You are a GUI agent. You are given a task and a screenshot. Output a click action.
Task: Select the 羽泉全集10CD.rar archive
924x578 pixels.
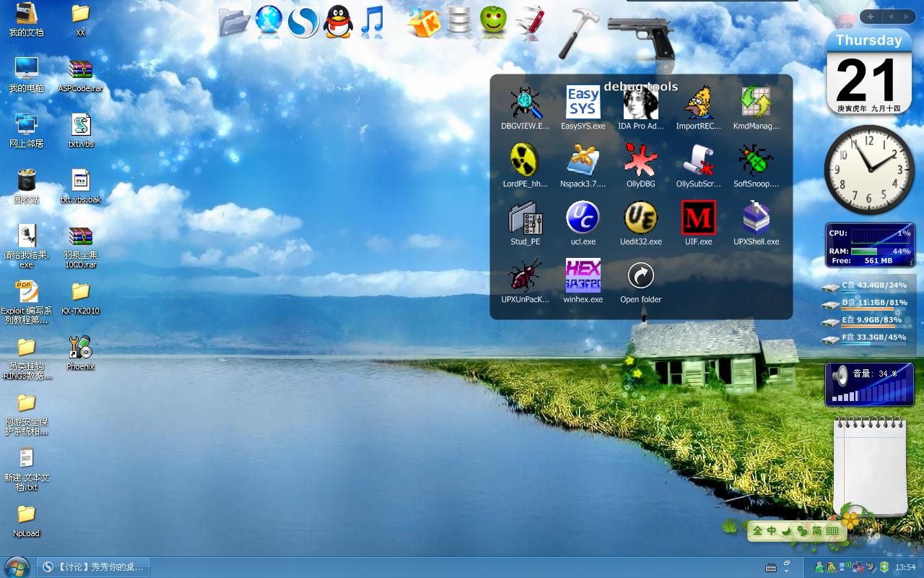[x=81, y=247]
